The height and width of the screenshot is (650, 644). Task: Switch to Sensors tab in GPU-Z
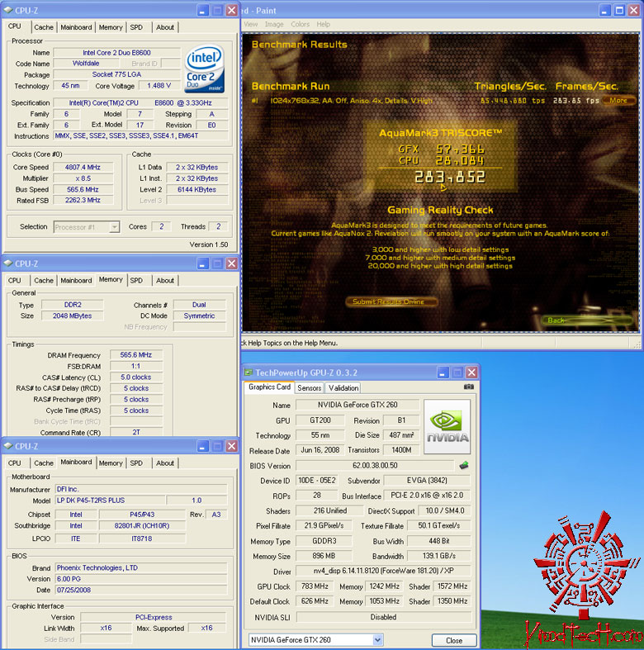tap(309, 388)
